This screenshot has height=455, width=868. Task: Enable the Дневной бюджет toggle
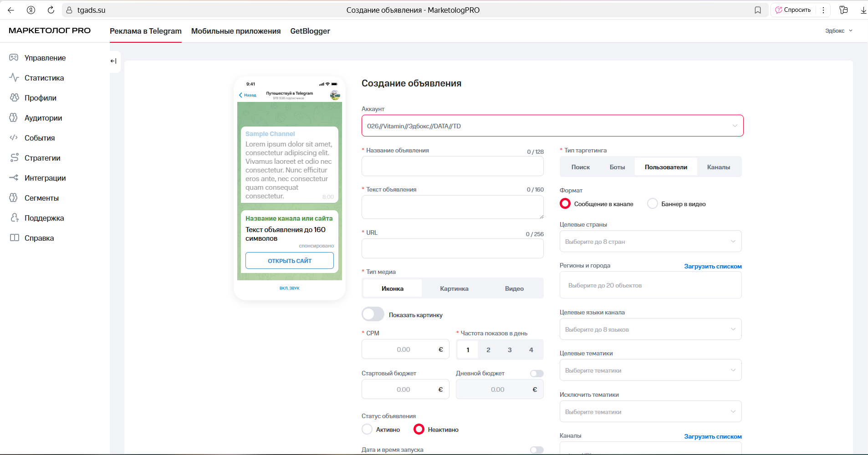536,373
